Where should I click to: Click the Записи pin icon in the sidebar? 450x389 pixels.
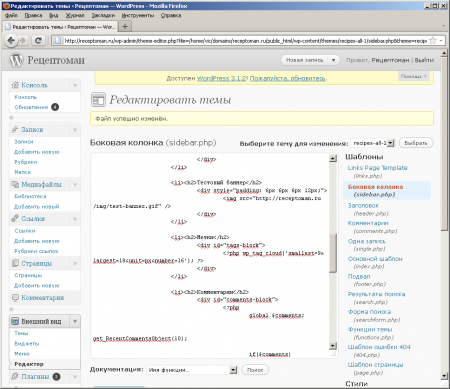(15, 129)
